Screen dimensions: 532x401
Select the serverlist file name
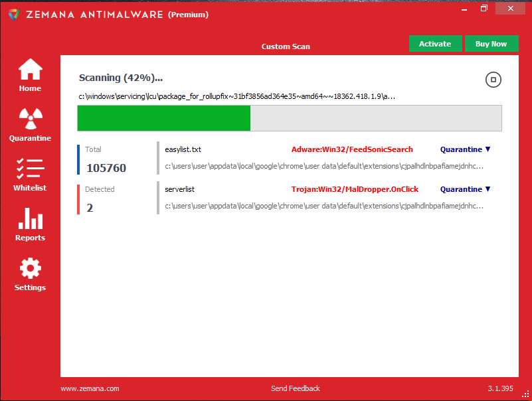(179, 189)
